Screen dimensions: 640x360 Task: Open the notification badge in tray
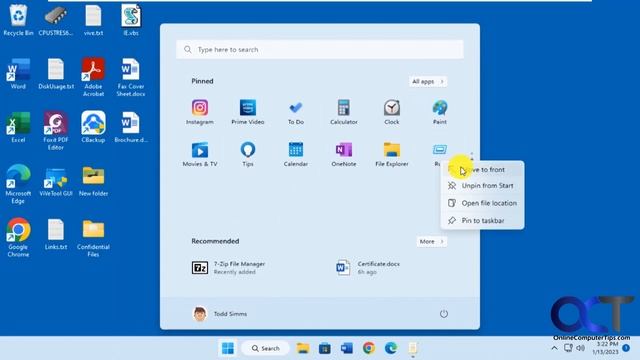pos(626,348)
